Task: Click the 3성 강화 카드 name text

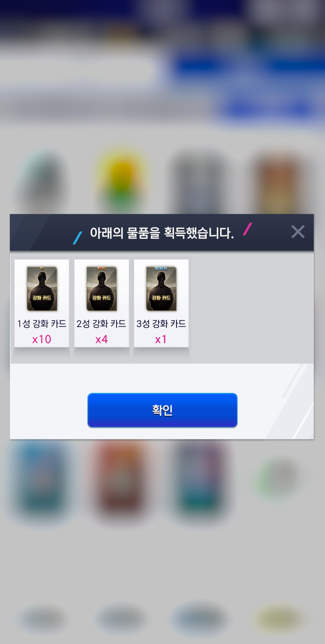Action: [161, 324]
